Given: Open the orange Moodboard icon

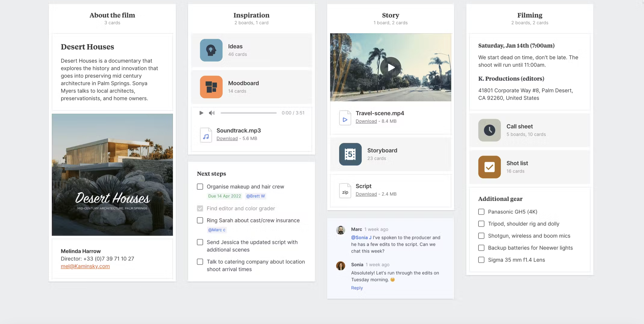Looking at the screenshot, I should (x=211, y=87).
